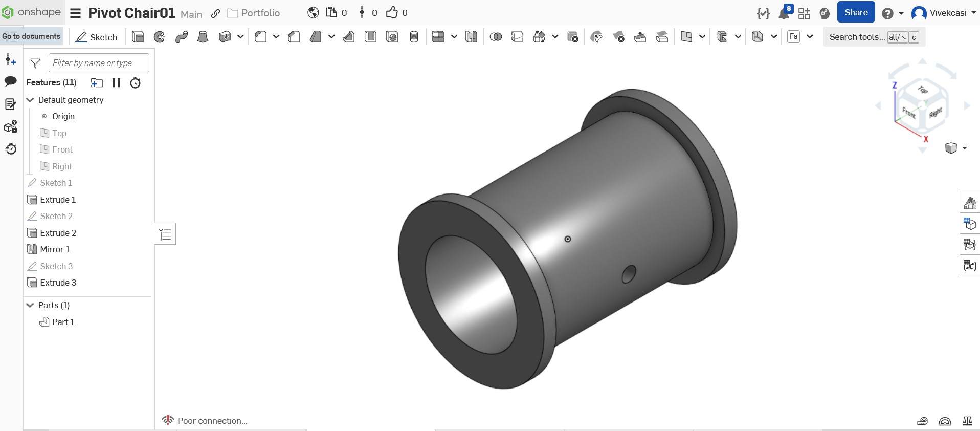Click the Filter by name input field
Screen dimensions: 980x431
(99, 63)
